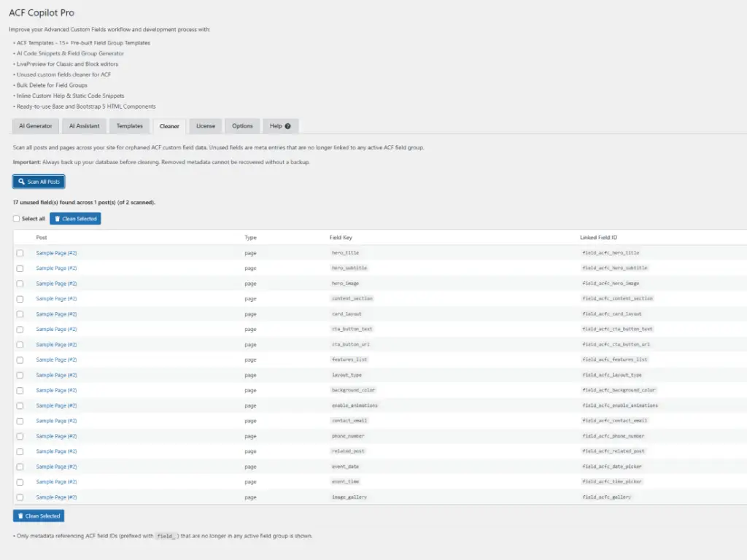
Task: Check the phone_number row checkbox
Action: click(20, 436)
